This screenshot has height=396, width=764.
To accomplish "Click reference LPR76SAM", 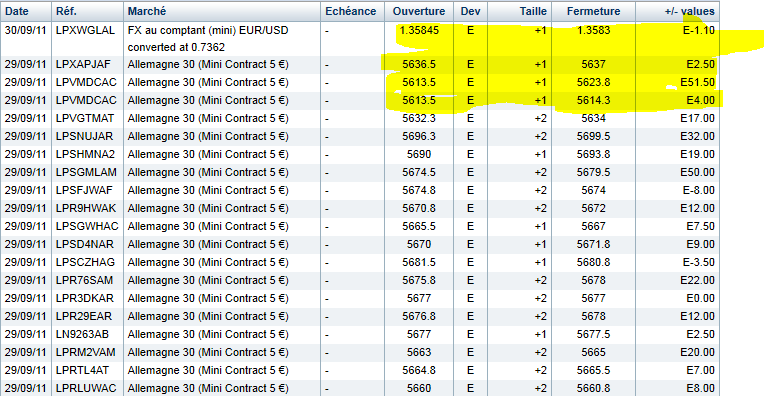I will [84, 281].
